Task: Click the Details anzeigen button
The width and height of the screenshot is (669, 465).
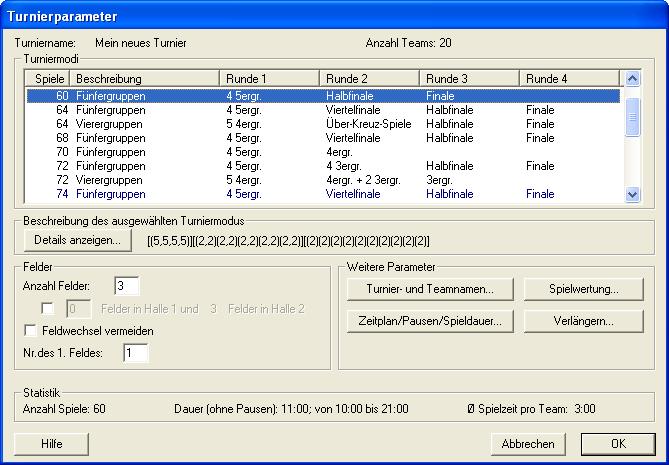Action: pyautogui.click(x=77, y=240)
